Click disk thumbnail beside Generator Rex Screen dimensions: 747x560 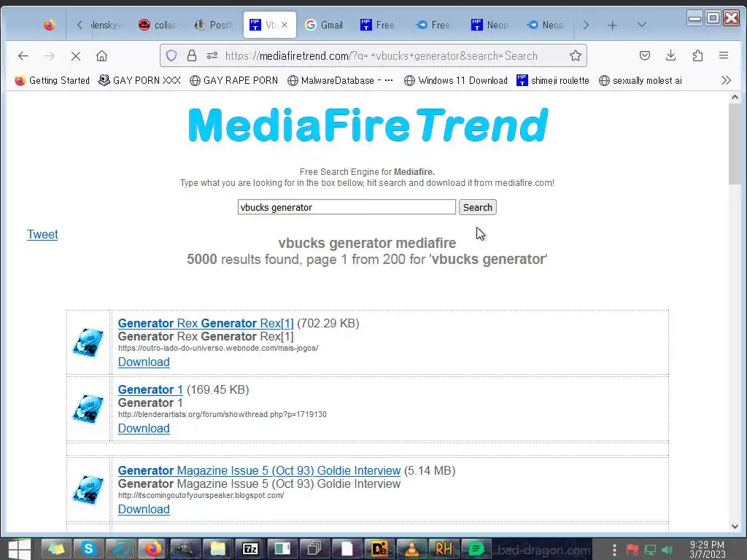pyautogui.click(x=88, y=342)
